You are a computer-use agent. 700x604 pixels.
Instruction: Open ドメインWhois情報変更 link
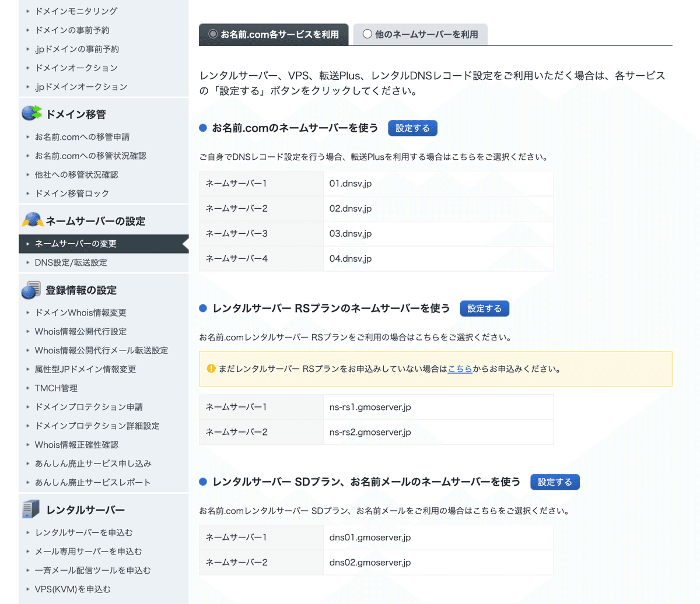(x=80, y=312)
